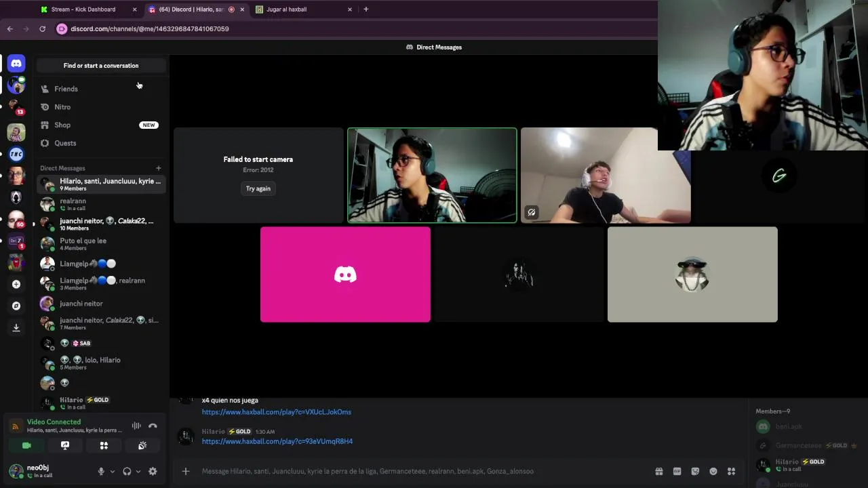Mute the microphone

coord(101,471)
